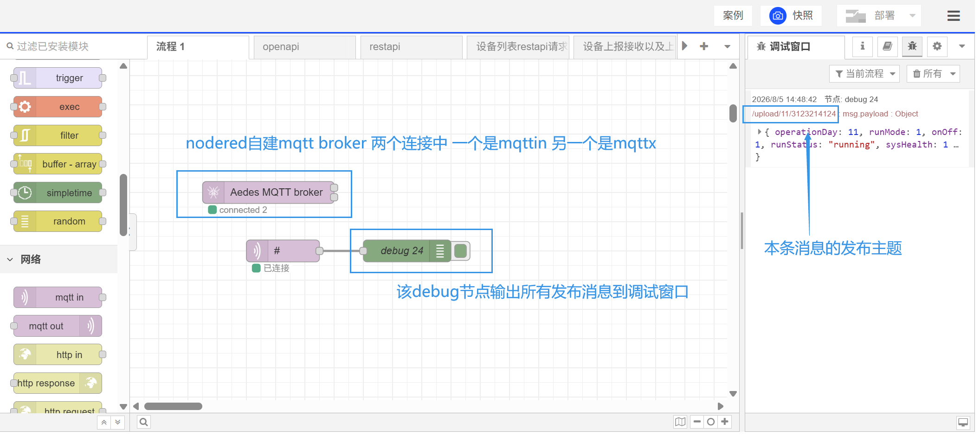This screenshot has height=436, width=980.
Task: Collapse all palette categories button
Action: tap(104, 422)
